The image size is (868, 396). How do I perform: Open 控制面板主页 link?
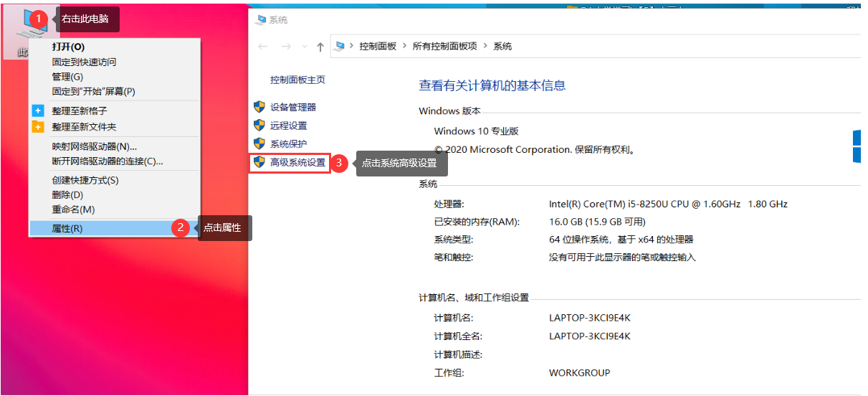click(x=297, y=80)
